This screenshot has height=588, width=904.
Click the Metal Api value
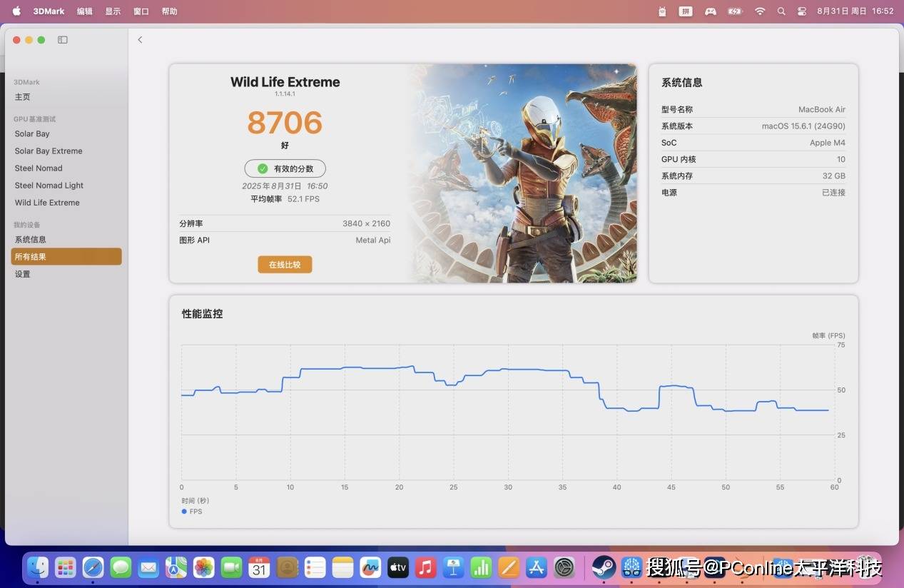373,240
